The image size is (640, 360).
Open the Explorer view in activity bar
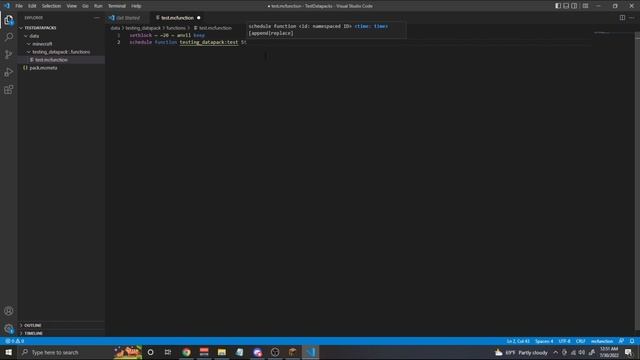pos(9,20)
